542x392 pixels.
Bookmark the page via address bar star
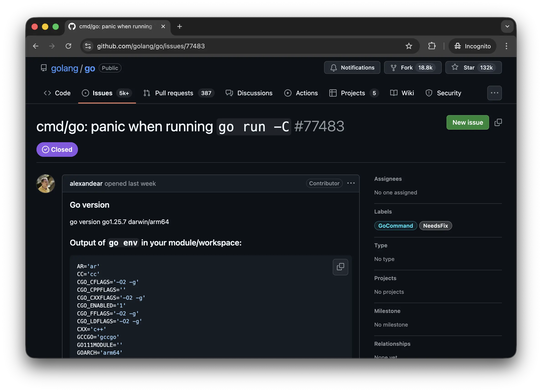tap(409, 46)
